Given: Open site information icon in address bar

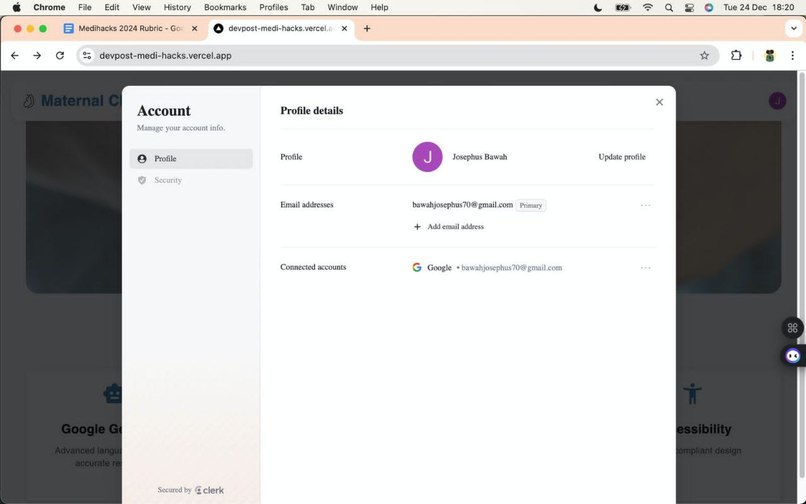Looking at the screenshot, I should (x=87, y=56).
